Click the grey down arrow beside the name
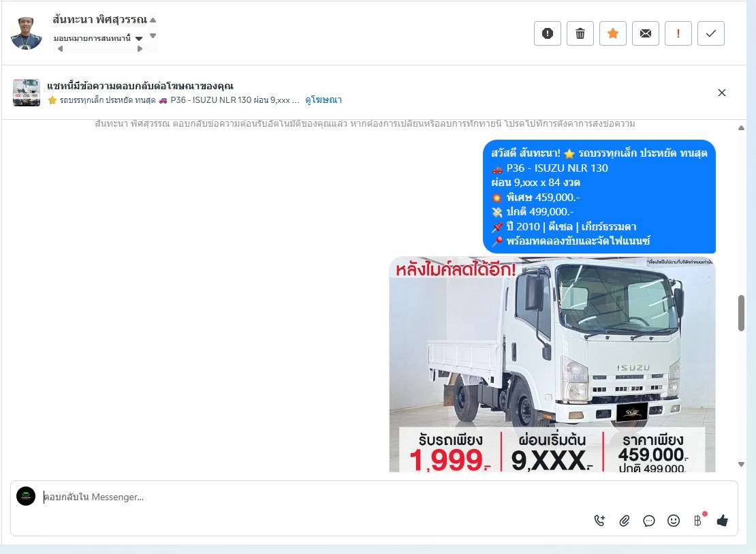 click(153, 35)
